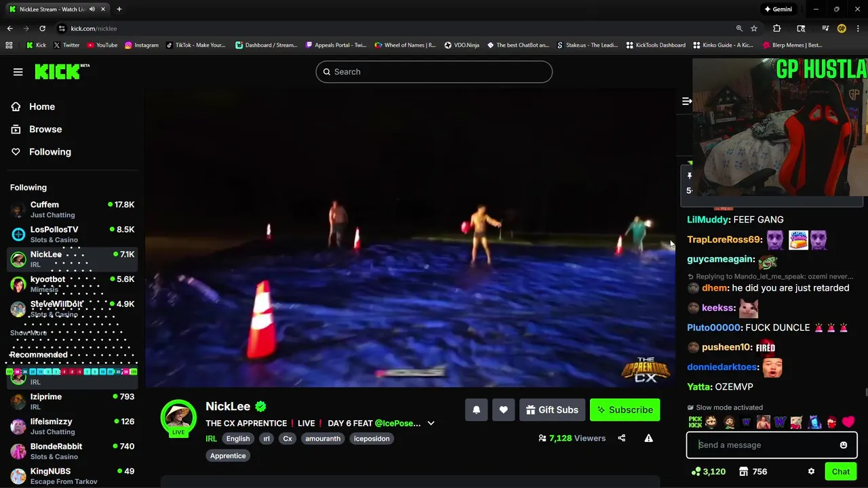
Task: Share the stream via share icon
Action: [622, 438]
